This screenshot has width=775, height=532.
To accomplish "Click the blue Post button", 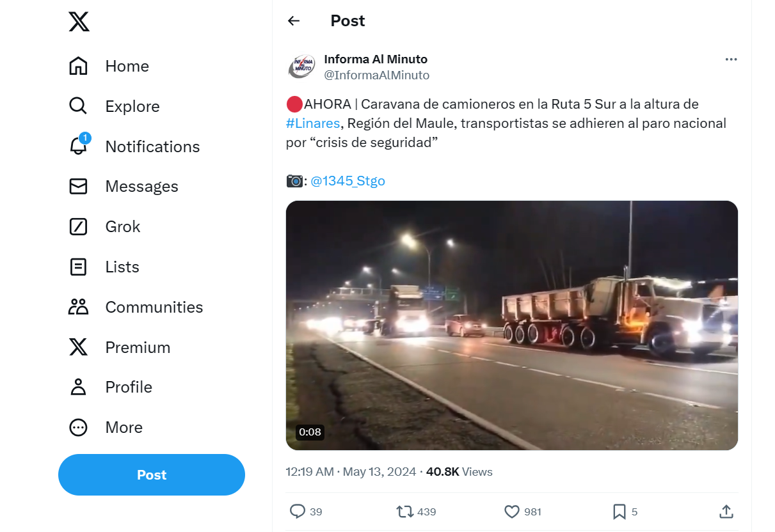I will 152,474.
